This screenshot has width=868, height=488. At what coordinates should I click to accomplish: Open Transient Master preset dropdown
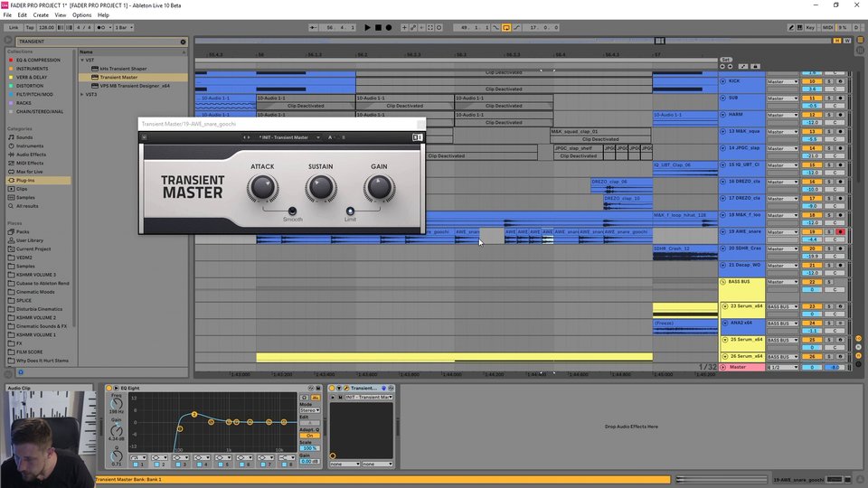(x=317, y=137)
